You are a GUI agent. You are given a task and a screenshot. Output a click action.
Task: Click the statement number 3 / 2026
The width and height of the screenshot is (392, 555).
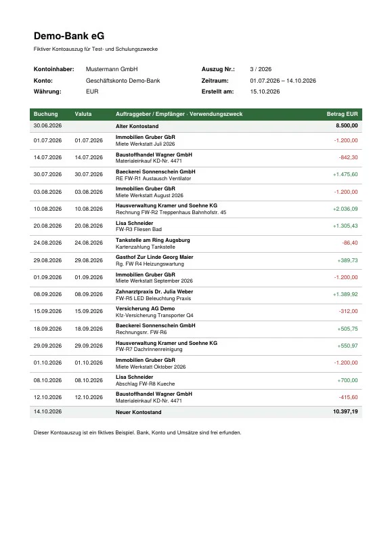click(x=261, y=69)
